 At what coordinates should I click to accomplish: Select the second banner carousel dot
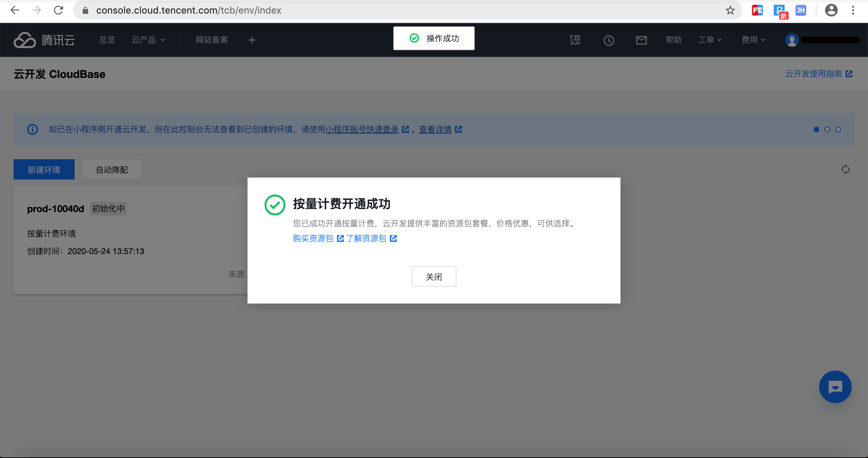pos(827,129)
